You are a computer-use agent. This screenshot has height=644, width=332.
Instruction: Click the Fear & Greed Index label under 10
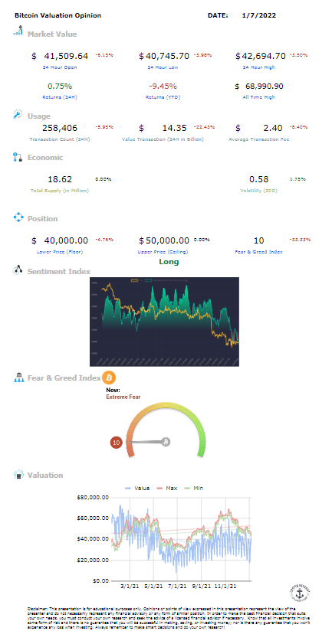coord(259,252)
